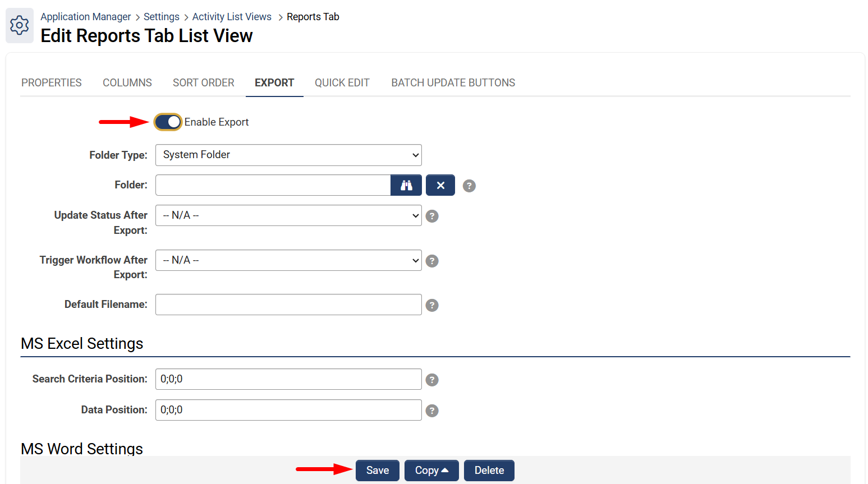The image size is (868, 484).
Task: Click the Enable Export label
Action: pos(217,122)
